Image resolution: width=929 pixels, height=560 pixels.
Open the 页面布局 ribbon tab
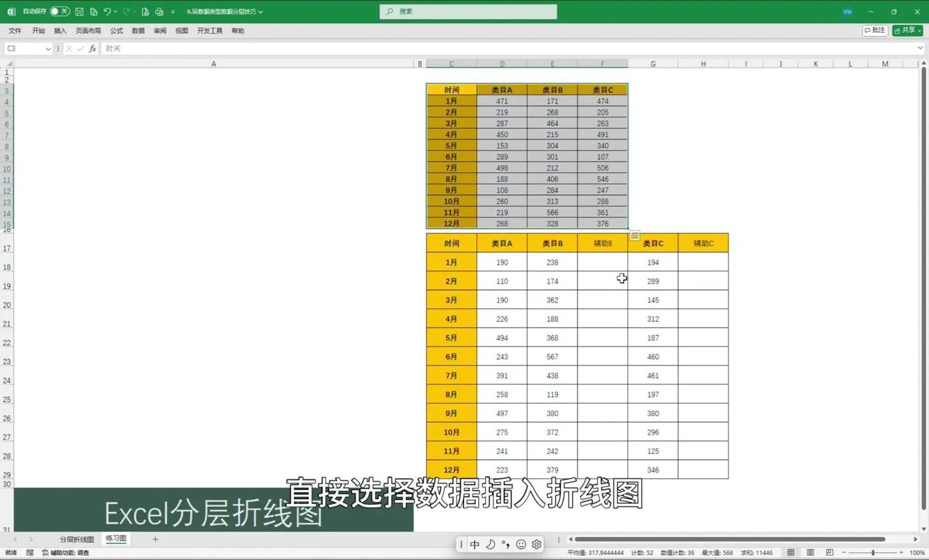[88, 31]
